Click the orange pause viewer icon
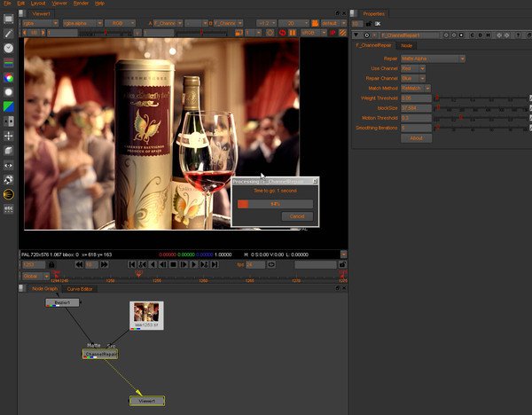Image resolution: width=532 pixels, height=415 pixels. pos(292,33)
